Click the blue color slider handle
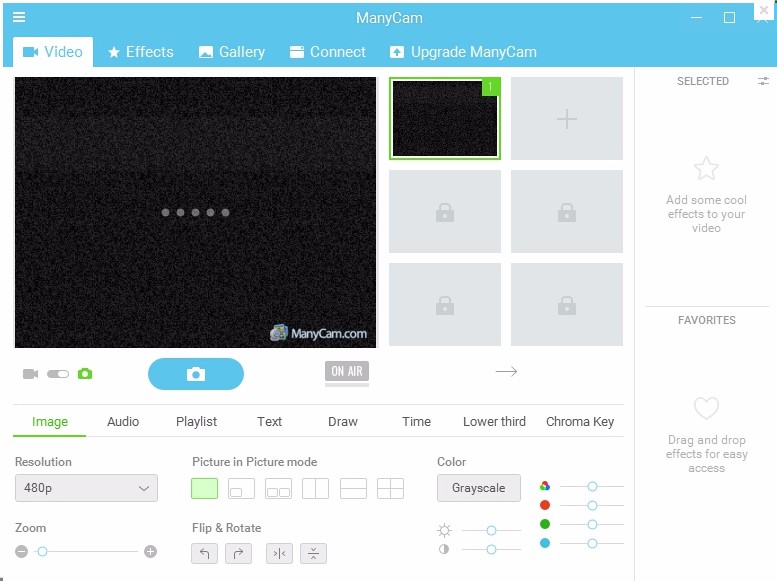The width and height of the screenshot is (777, 581). pos(592,543)
